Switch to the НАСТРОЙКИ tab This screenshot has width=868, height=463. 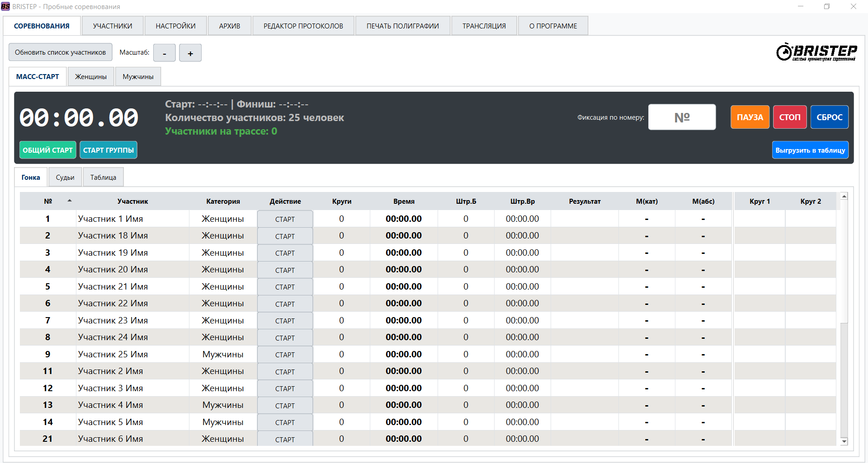point(175,25)
